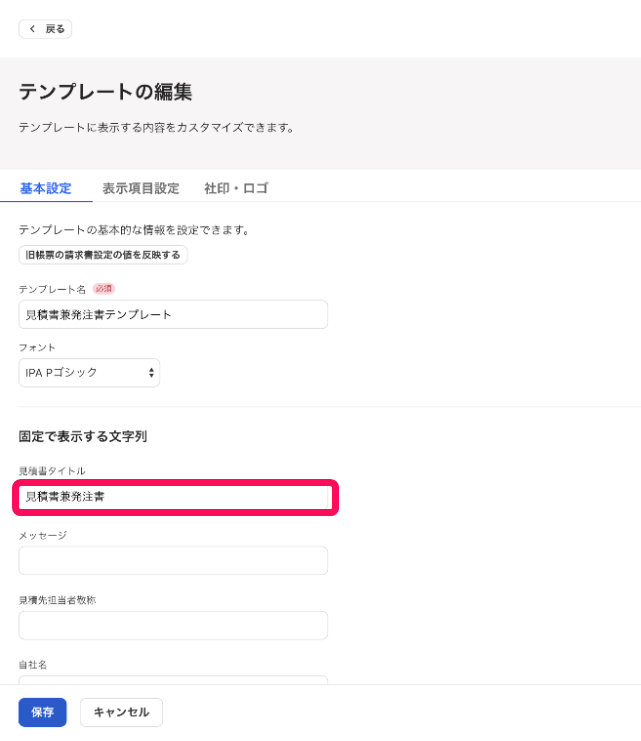
Task: Click the 見積書タイトル label
Action: 52,471
